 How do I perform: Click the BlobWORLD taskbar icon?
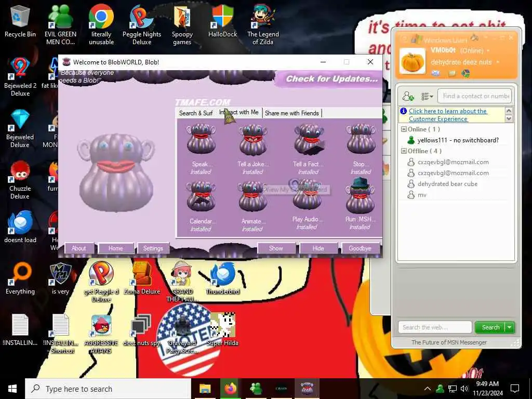[x=307, y=389]
